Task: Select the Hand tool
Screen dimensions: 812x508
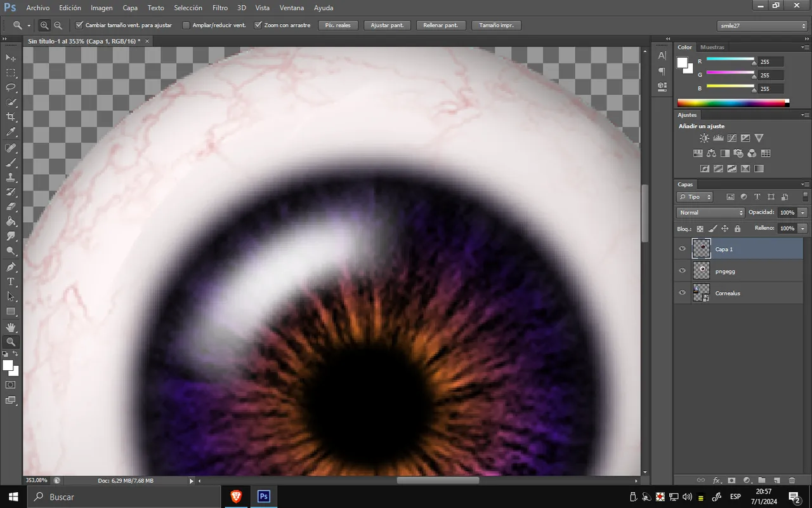Action: (11, 328)
